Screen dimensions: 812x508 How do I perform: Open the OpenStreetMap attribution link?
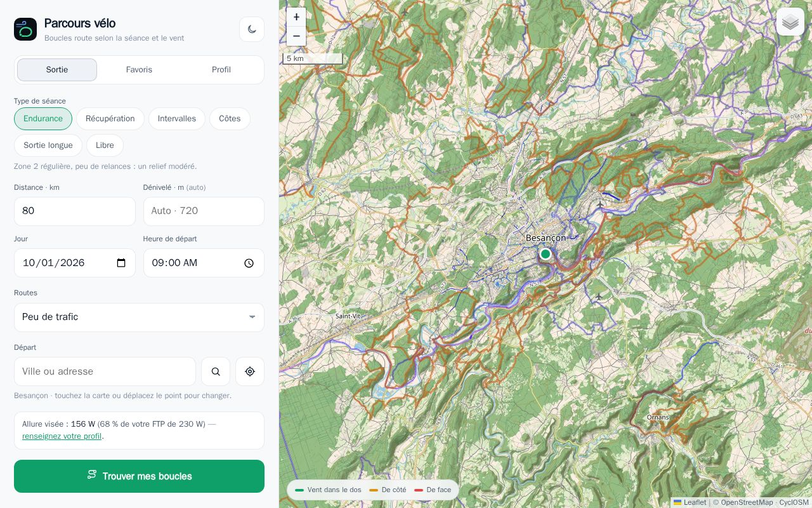[x=747, y=502]
